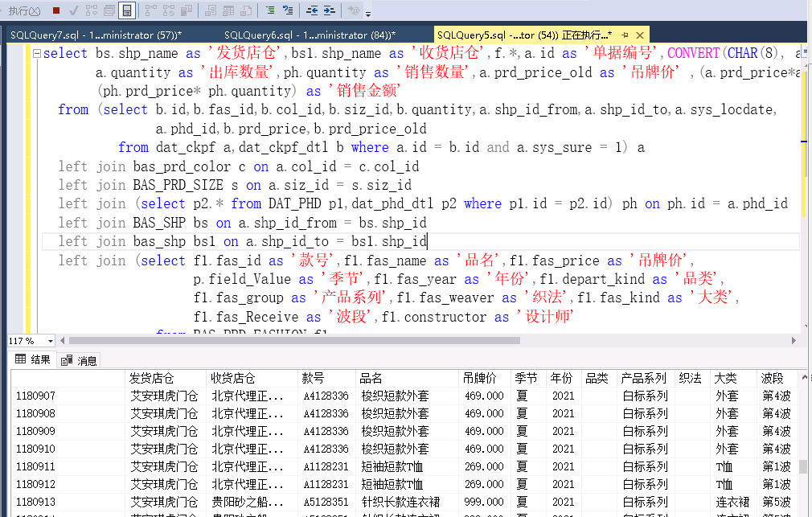The image size is (812, 517).
Task: Switch to the SQLQuery7.sql tab
Action: (x=96, y=35)
